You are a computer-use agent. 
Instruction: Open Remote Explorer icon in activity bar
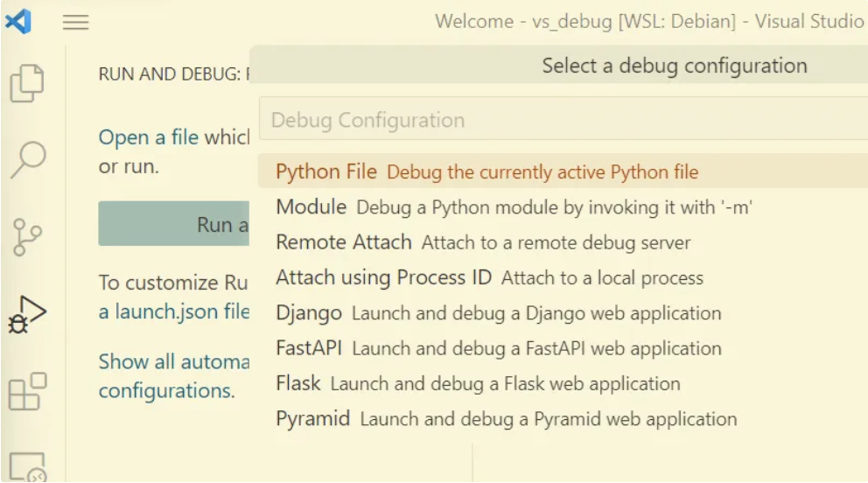pyautogui.click(x=28, y=466)
